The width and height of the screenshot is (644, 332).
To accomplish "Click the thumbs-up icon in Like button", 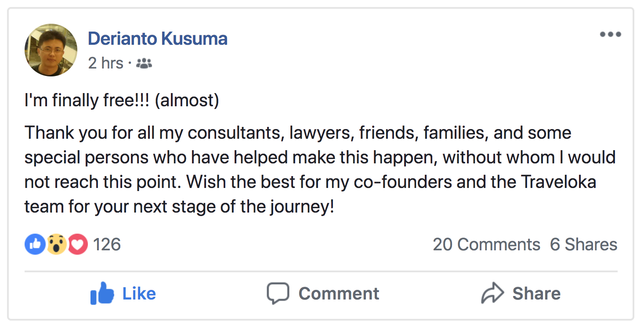I will click(x=102, y=294).
